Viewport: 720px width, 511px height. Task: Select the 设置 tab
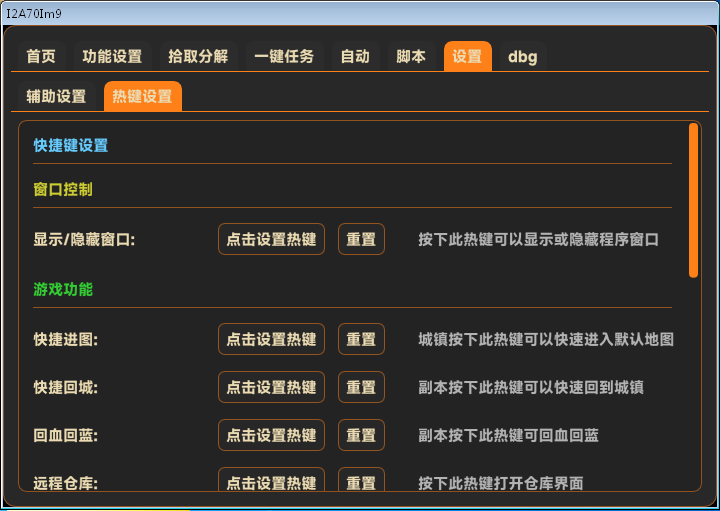coord(467,57)
